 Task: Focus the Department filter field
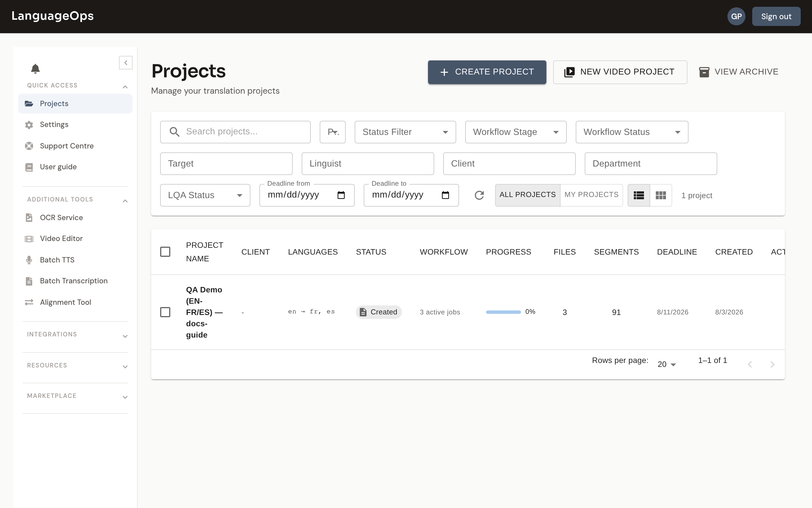pyautogui.click(x=651, y=164)
